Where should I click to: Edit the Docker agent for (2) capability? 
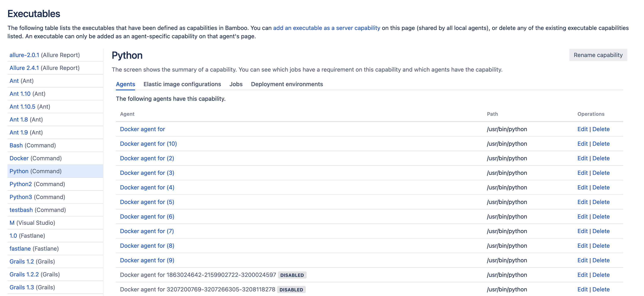coord(582,158)
